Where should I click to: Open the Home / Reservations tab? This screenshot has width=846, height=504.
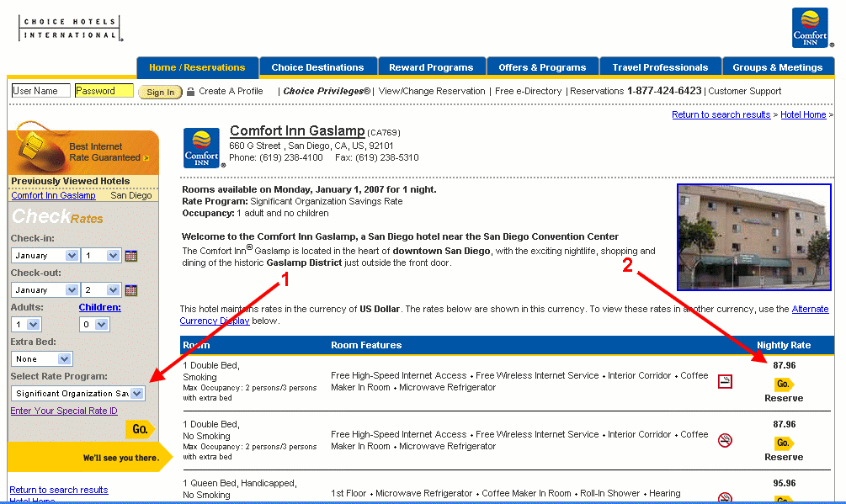(198, 67)
